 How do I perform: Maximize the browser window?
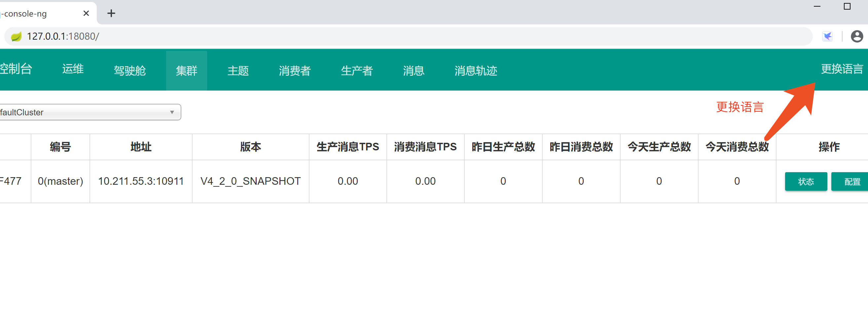point(847,6)
